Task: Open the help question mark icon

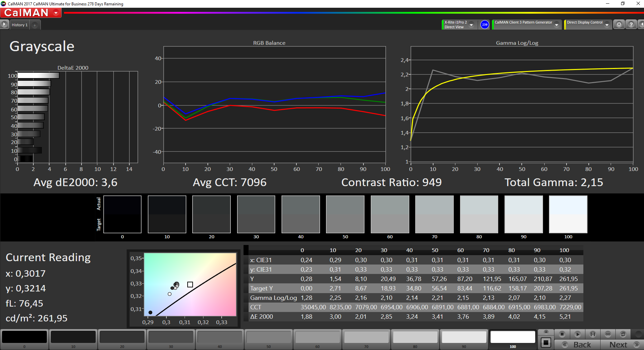Action: click(x=631, y=25)
